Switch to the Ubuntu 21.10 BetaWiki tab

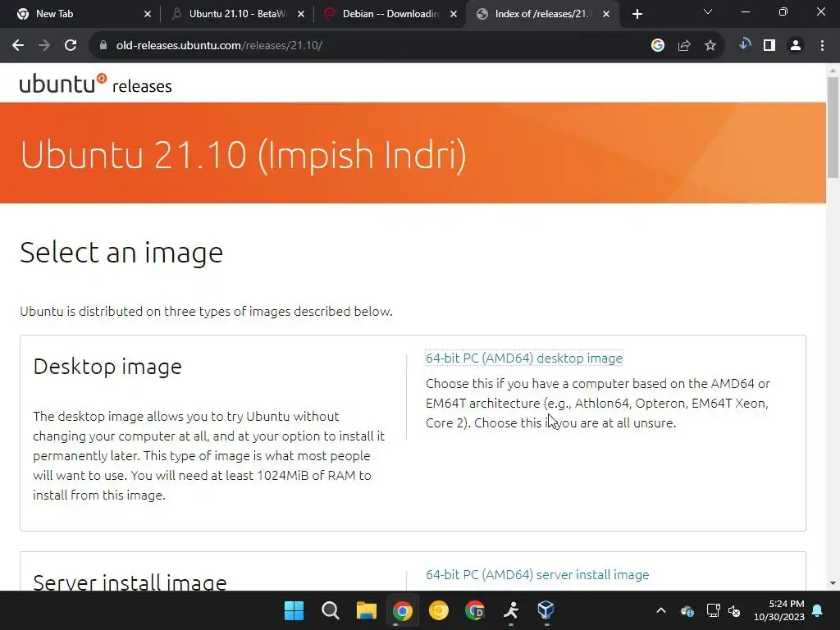237,14
